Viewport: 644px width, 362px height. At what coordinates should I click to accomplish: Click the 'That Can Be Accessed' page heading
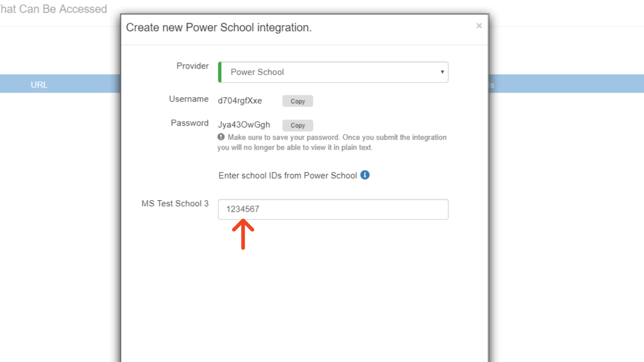click(x=53, y=9)
